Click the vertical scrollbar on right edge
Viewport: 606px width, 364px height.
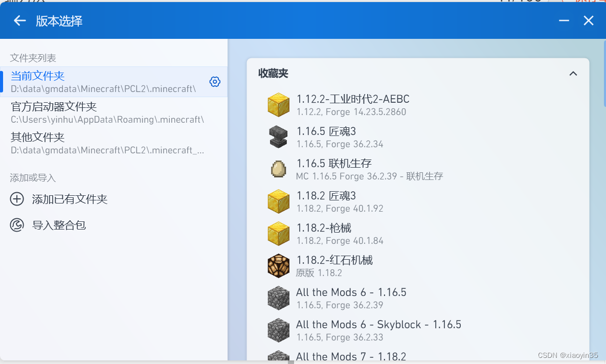click(x=604, y=73)
